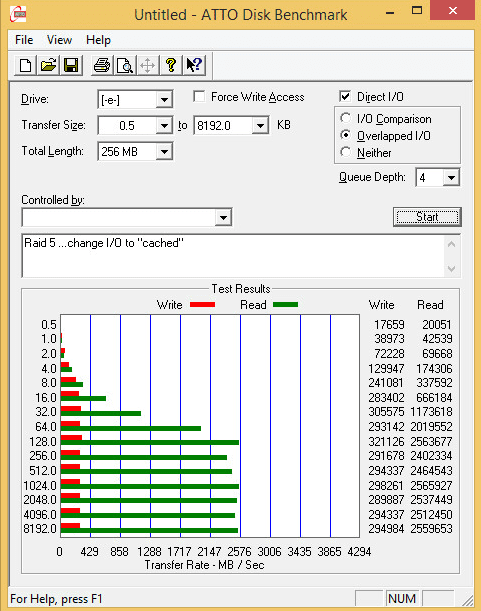The width and height of the screenshot is (481, 611).
Task: Open a saved benchmark file icon
Action: click(x=48, y=65)
